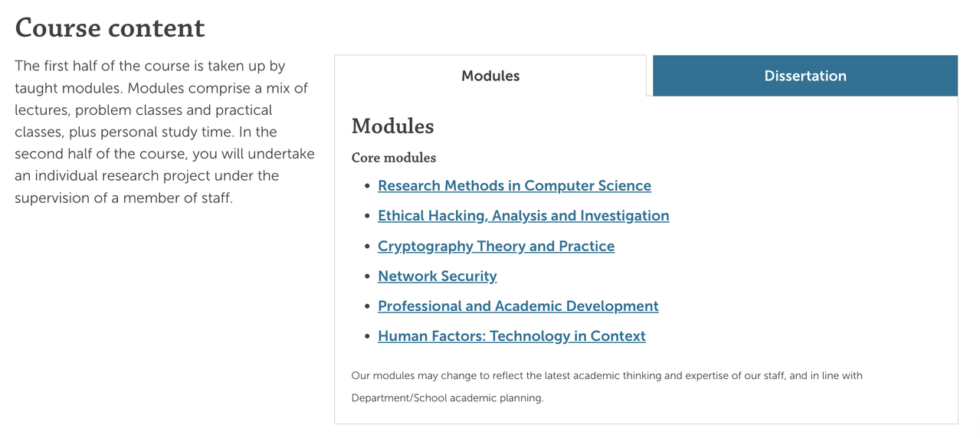Click the taught modules introduction paragraph
Screen dimensions: 980x438
(165, 132)
